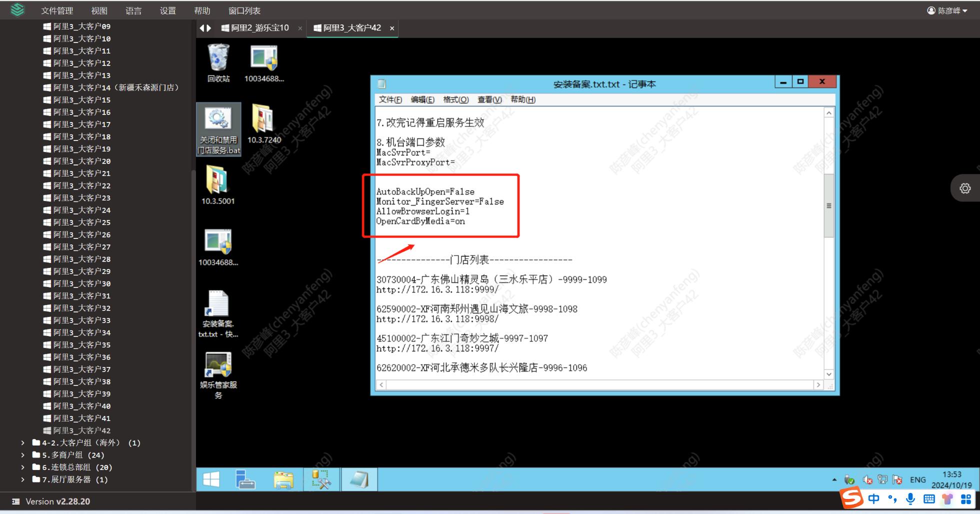This screenshot has height=514, width=980.
Task: Click the ENG language indicator in tray
Action: 918,480
